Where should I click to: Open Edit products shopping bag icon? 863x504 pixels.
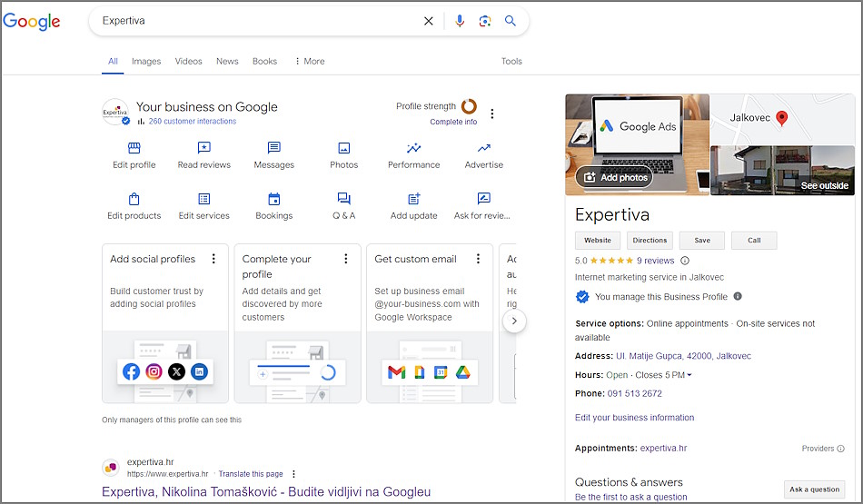pyautogui.click(x=134, y=199)
